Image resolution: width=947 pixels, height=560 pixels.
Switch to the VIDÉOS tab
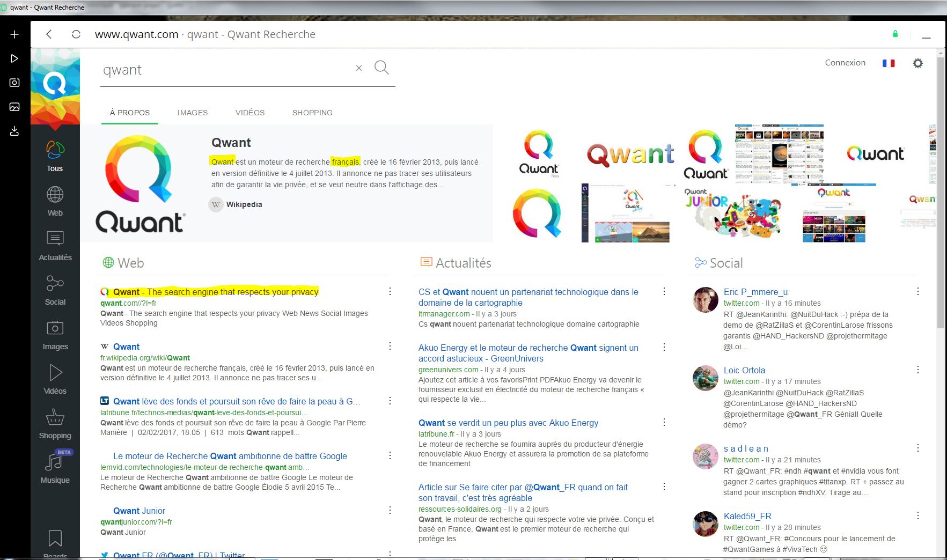pyautogui.click(x=249, y=113)
